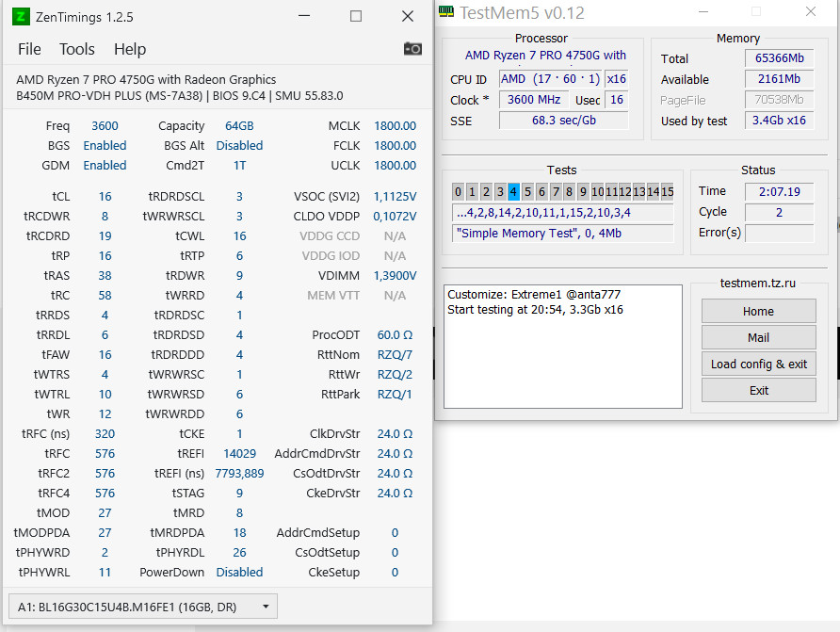Click the Mail button in TestMem5
Image resolution: width=840 pixels, height=632 pixels.
(x=759, y=337)
